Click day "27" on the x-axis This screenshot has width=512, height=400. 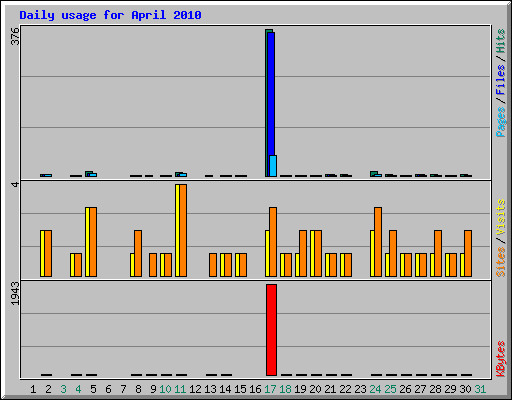420,389
